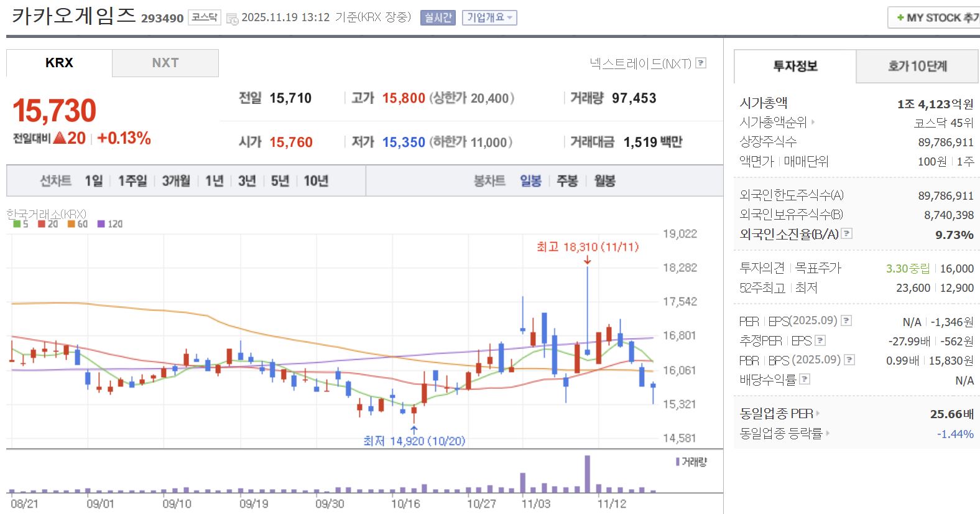Open the 기업개요 dropdown
The width and height of the screenshot is (980, 514).
coord(489,18)
